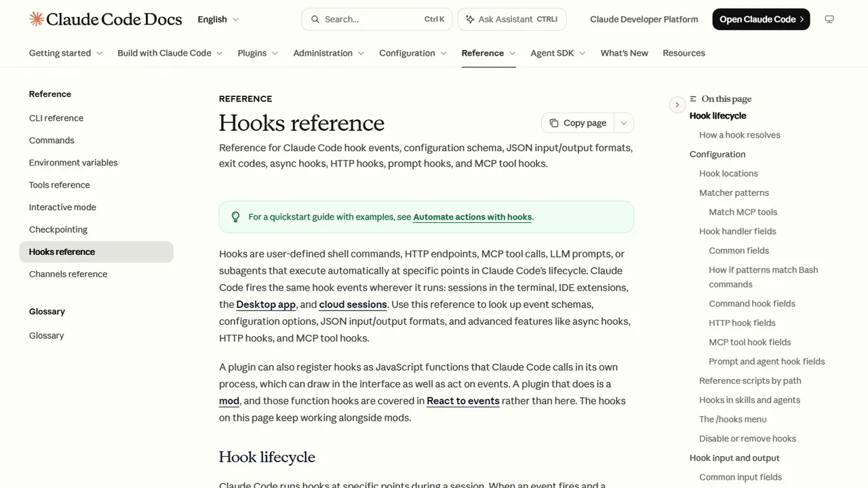Open the Claude Developer Platform link
The height and width of the screenshot is (488, 868).
click(644, 19)
